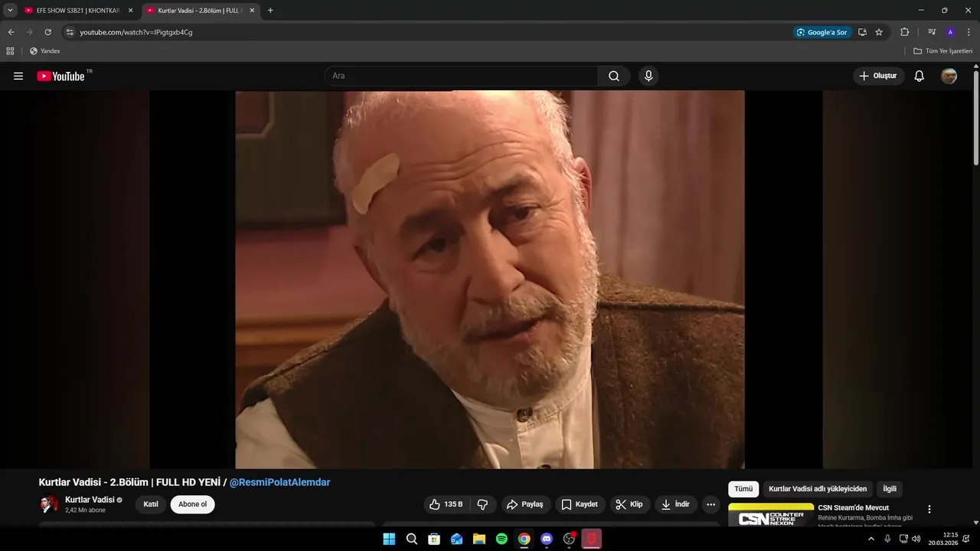Viewport: 980px width, 551px height.
Task: View site information icon in address bar
Action: tap(69, 32)
